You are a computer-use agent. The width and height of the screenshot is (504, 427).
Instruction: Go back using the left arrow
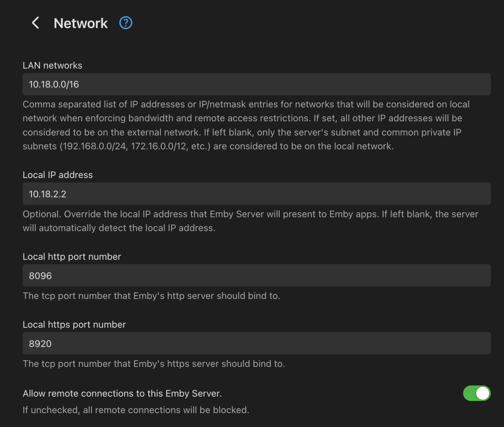[36, 23]
